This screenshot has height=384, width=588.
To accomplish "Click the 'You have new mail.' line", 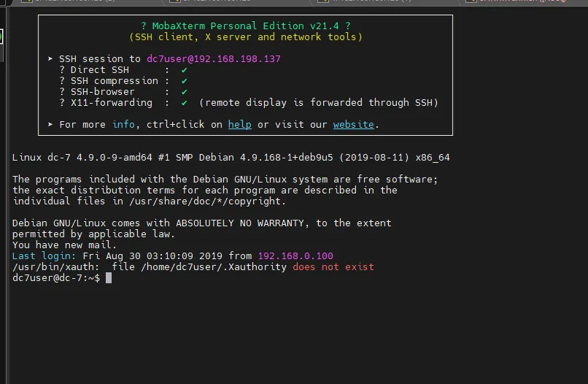I will [64, 245].
